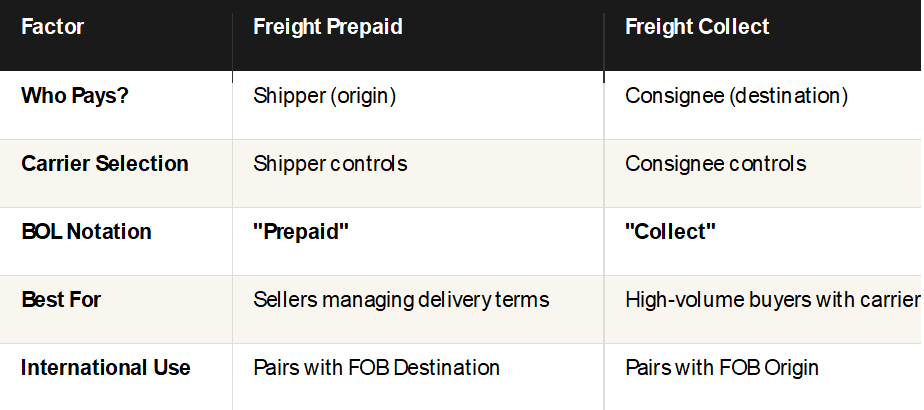Click the International Use row label
Viewport: 924px width, 410px height.
click(106, 368)
